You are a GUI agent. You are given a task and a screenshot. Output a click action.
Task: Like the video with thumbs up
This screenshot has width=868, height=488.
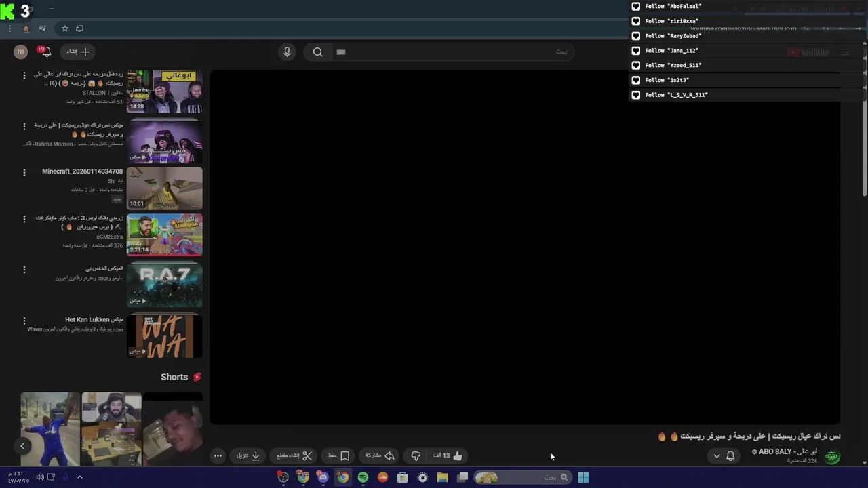point(448,456)
